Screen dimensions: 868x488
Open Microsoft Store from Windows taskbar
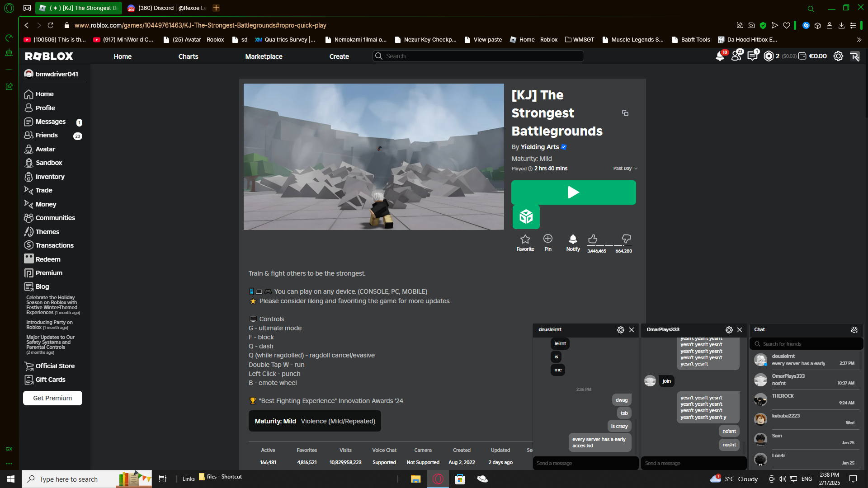tap(460, 479)
